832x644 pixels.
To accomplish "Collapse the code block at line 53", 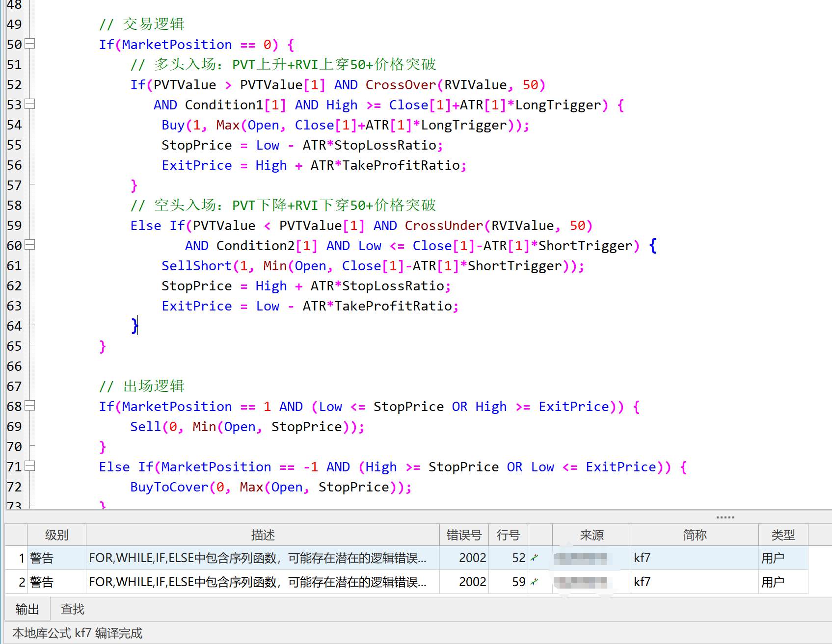I will [30, 104].
